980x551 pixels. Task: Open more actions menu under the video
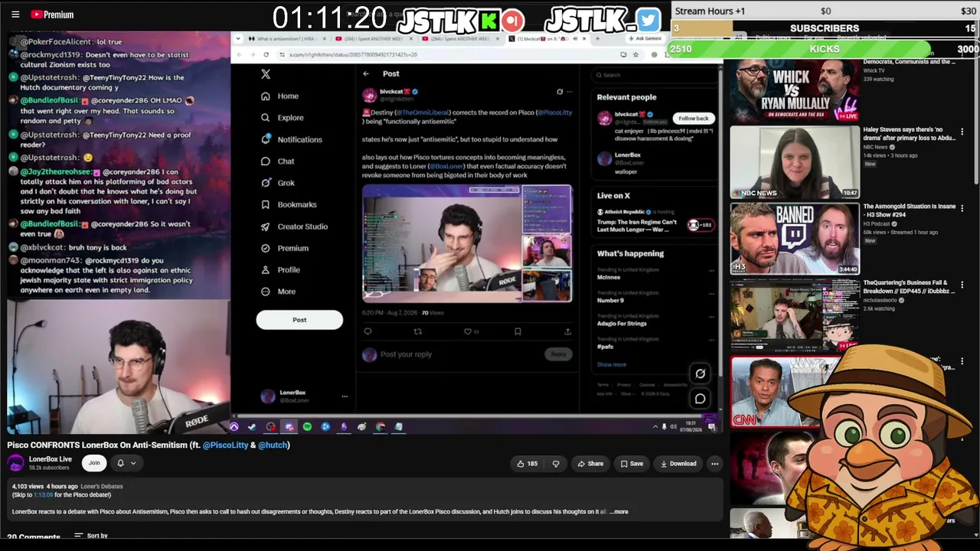pos(714,464)
